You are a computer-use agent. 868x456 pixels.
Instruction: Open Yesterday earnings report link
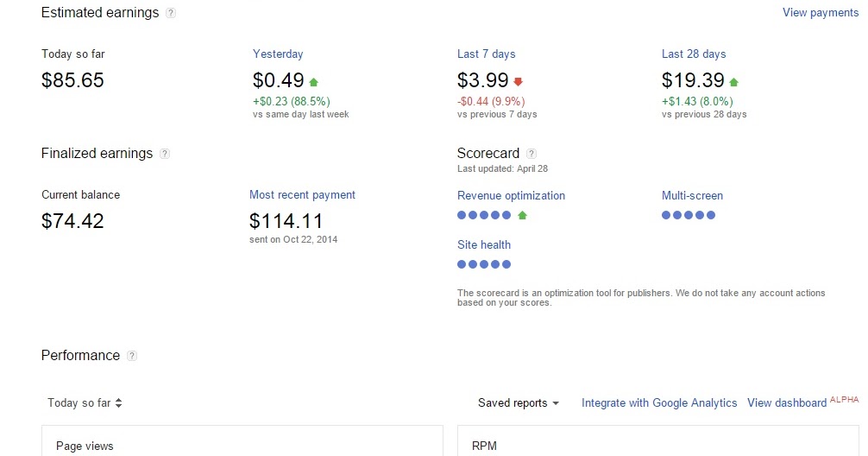278,54
